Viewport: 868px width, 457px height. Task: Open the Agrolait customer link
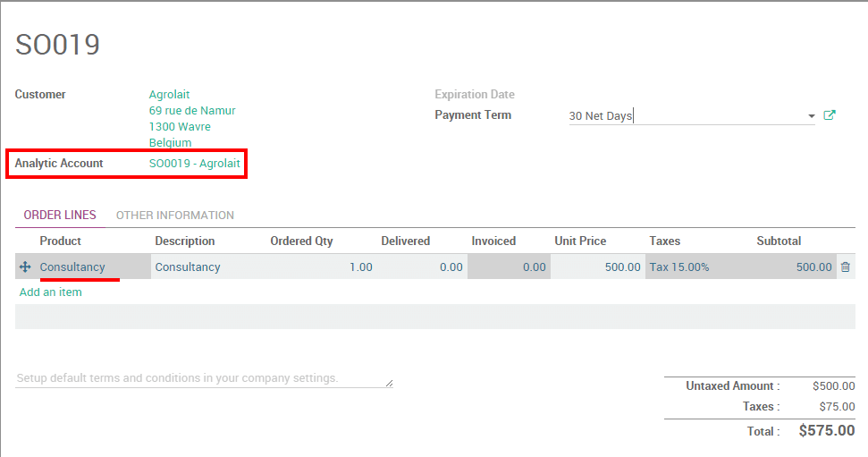point(169,94)
